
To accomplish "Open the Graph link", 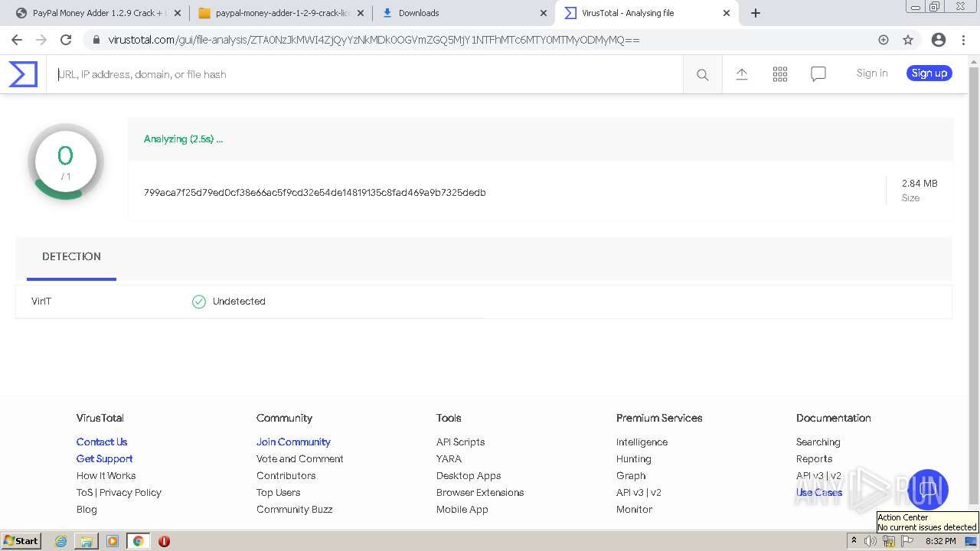I will pos(631,476).
